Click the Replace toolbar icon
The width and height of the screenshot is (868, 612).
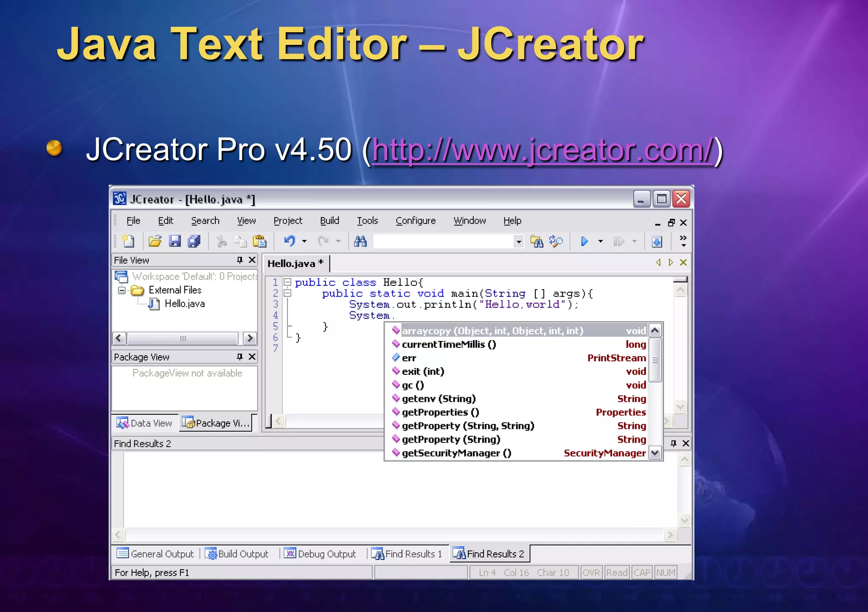[556, 241]
